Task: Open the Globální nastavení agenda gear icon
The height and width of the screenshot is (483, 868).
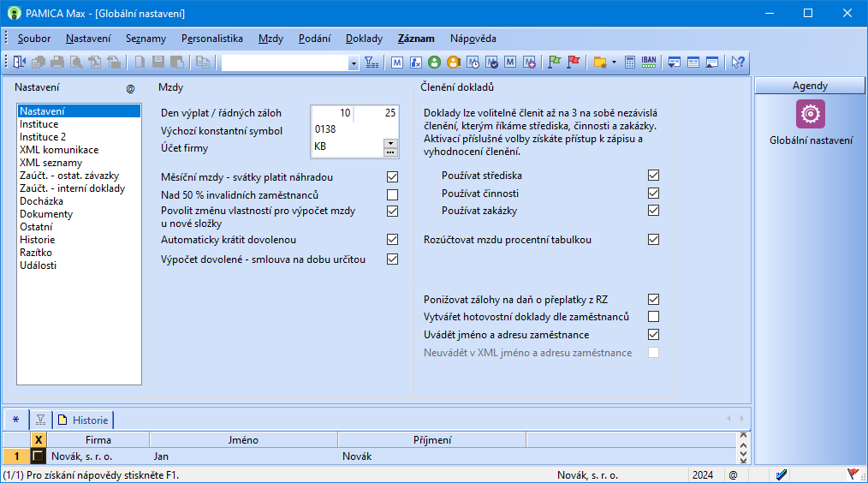Action: point(811,114)
